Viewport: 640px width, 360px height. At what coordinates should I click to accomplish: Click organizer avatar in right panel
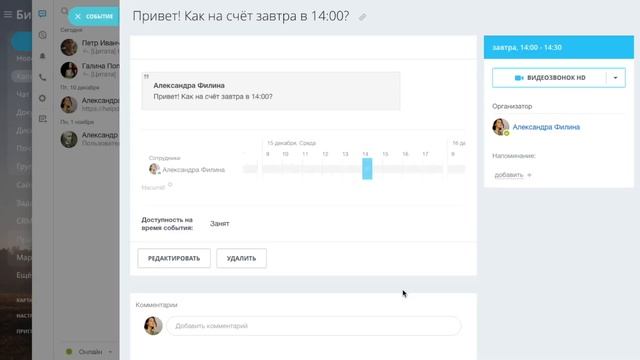pyautogui.click(x=500, y=127)
